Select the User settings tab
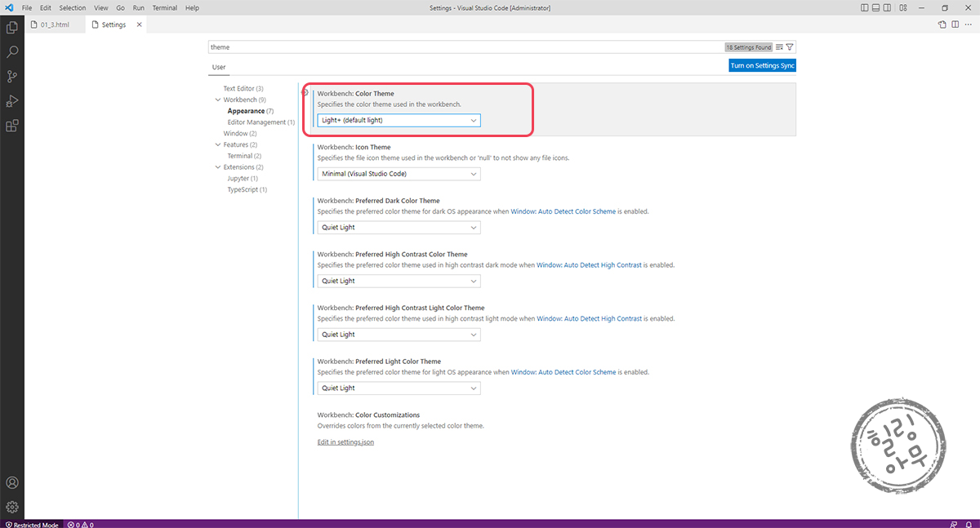This screenshot has height=528, width=980. click(219, 67)
